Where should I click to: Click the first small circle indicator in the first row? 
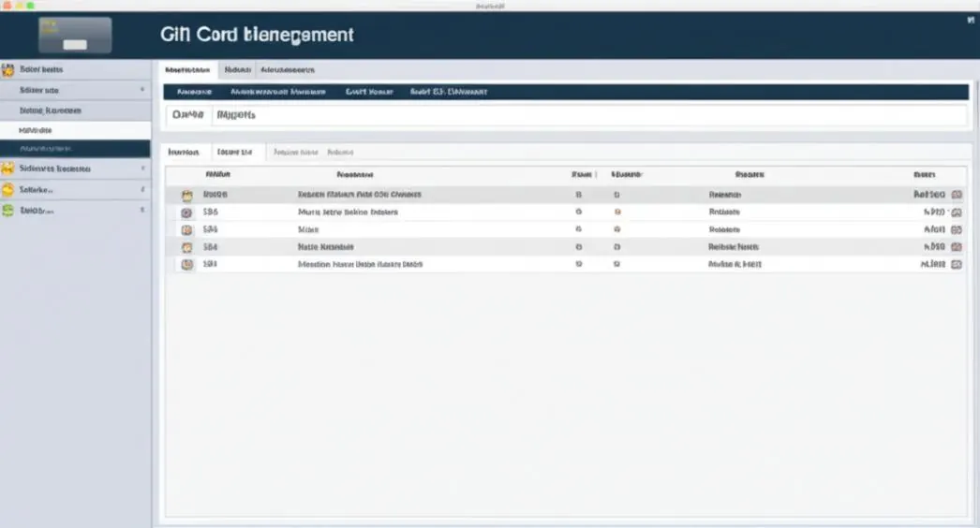tap(579, 195)
